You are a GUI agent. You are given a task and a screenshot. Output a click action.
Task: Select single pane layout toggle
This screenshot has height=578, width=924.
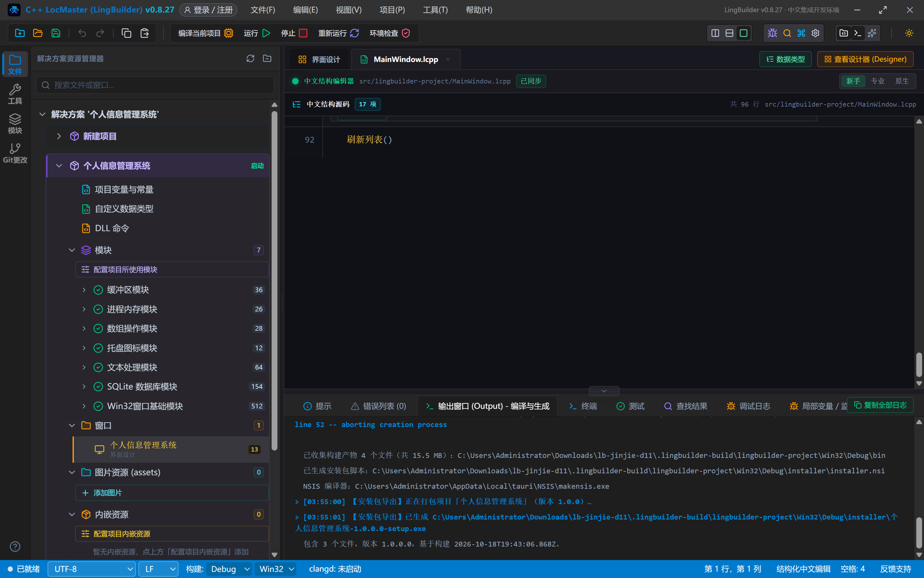[x=744, y=33]
